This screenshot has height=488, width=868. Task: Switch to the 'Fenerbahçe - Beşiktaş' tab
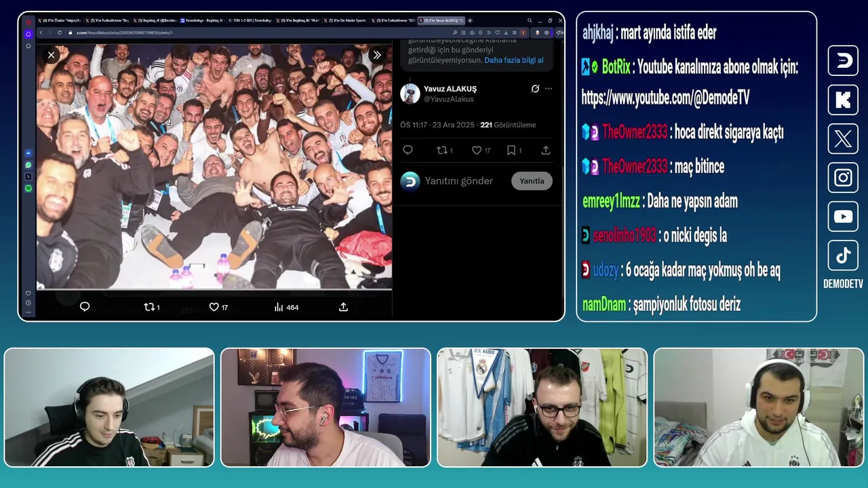[x=201, y=20]
